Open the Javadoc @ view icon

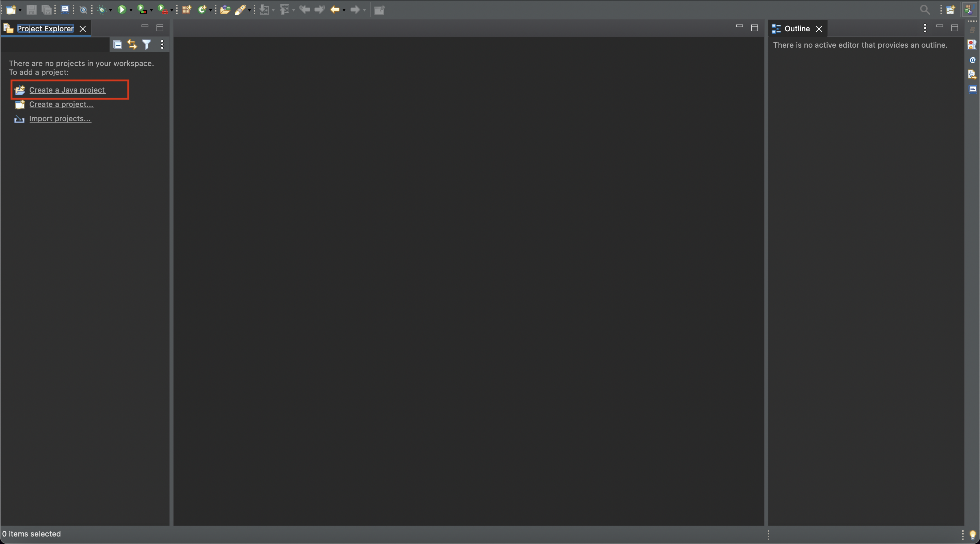(x=973, y=60)
